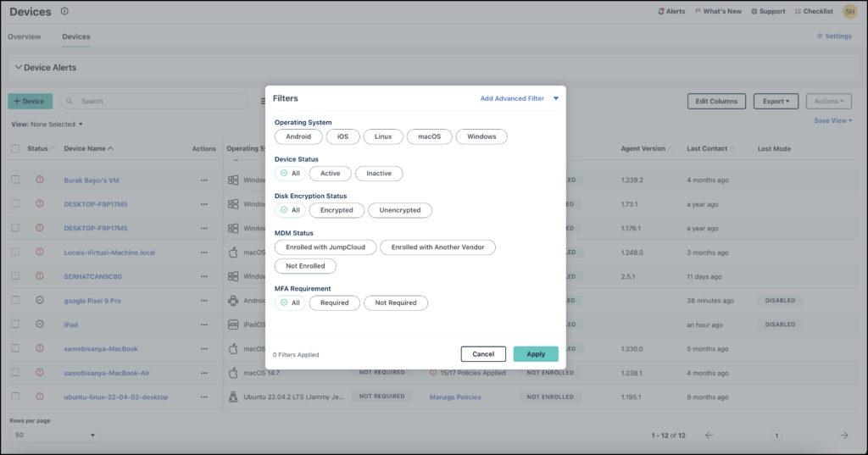Check the box for Burak Bayçı's VM
Image resolution: width=868 pixels, height=455 pixels.
[x=15, y=180]
